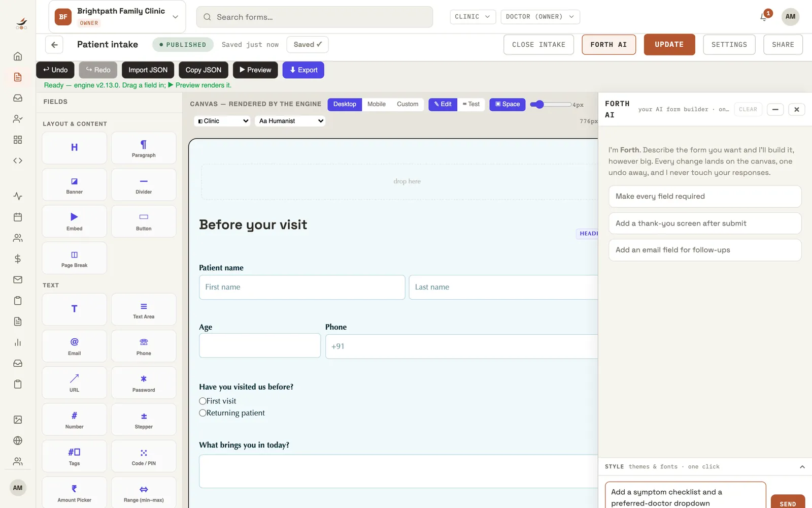Click Import JSON
Screen dimensions: 812x508
[148, 70]
